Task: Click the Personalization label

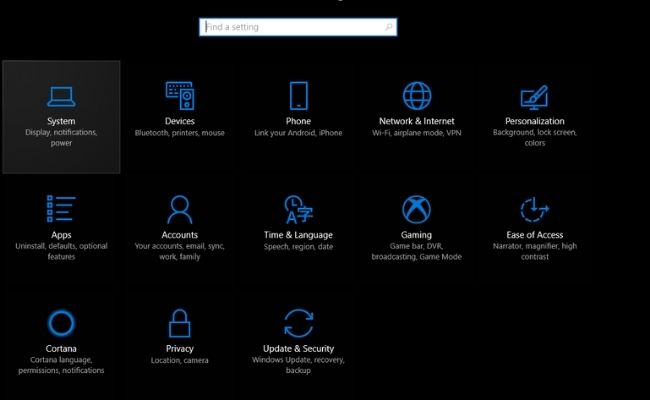Action: point(534,121)
